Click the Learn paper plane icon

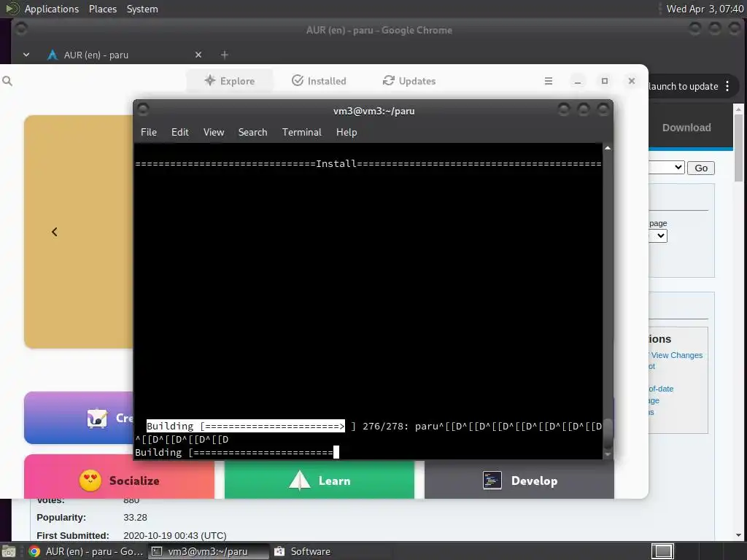[300, 481]
